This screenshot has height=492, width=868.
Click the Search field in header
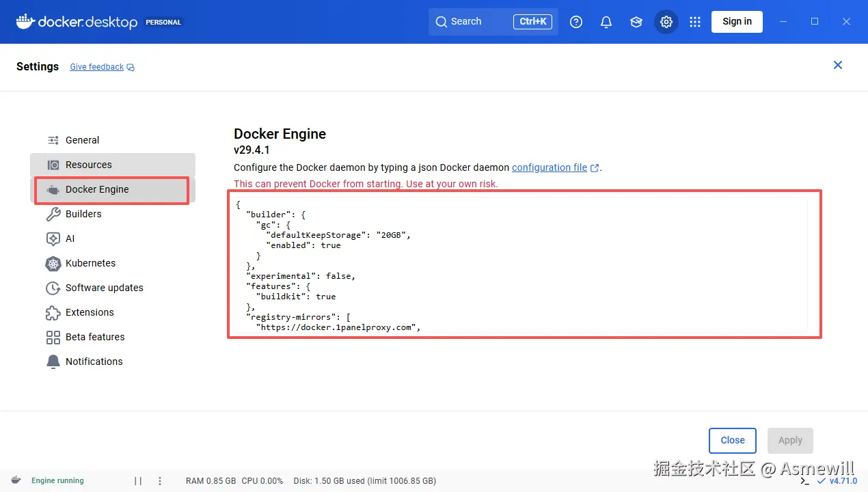[493, 21]
